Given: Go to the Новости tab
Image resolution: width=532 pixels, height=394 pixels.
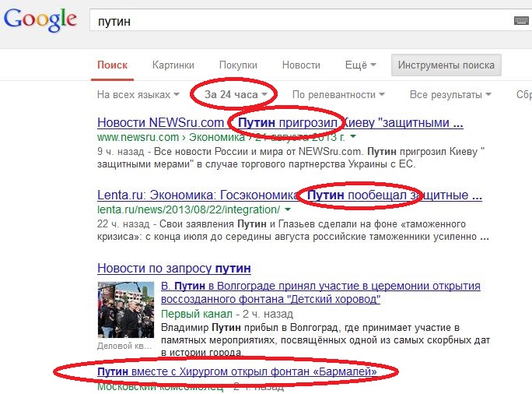Looking at the screenshot, I should coord(301,65).
